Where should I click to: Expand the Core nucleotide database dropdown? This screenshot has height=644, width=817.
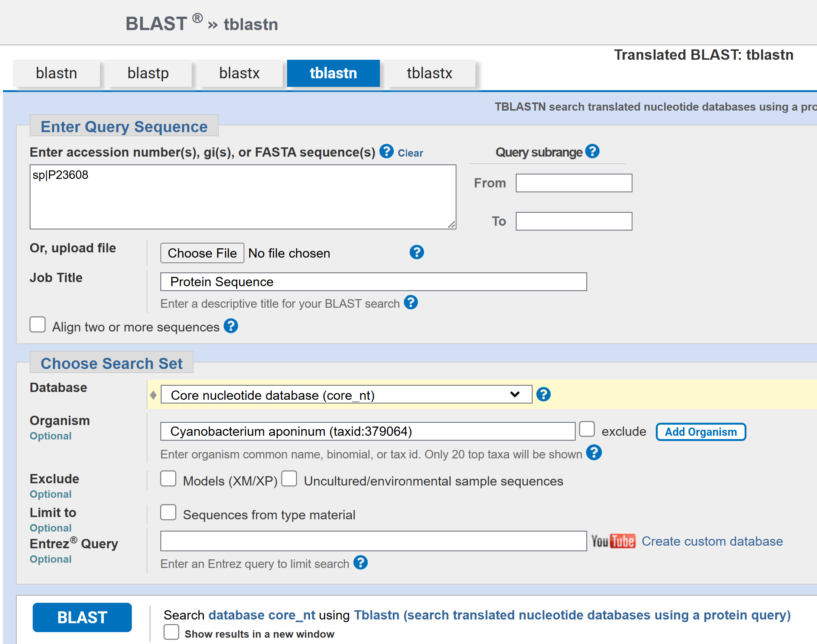pyautogui.click(x=346, y=395)
